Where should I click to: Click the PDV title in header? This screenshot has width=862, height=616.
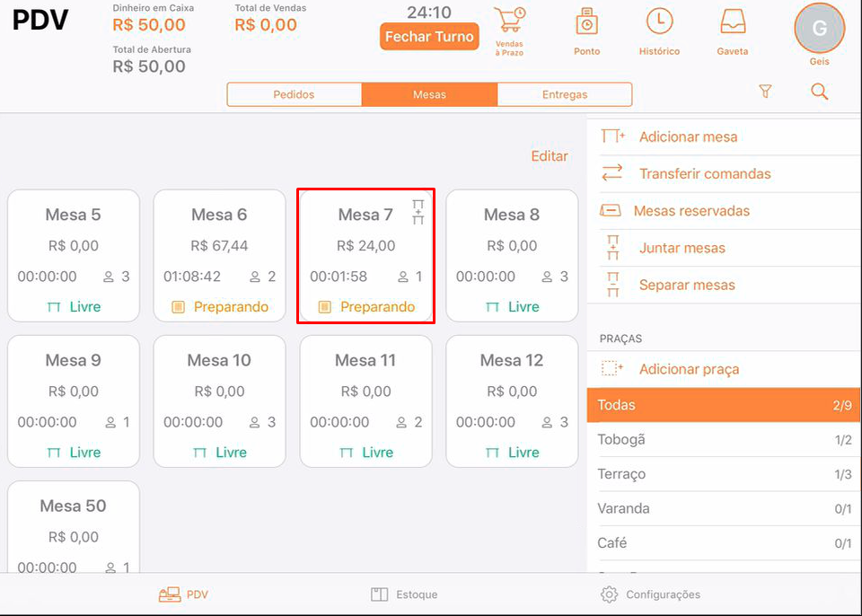[40, 21]
